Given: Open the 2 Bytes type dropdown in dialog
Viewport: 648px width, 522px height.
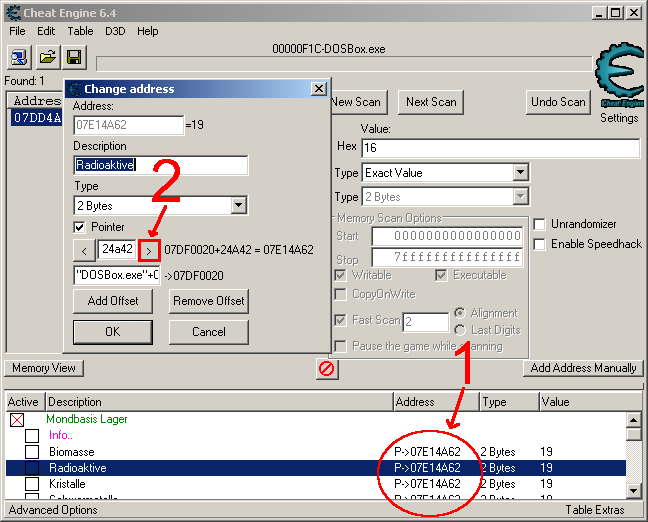Looking at the screenshot, I should pyautogui.click(x=238, y=205).
